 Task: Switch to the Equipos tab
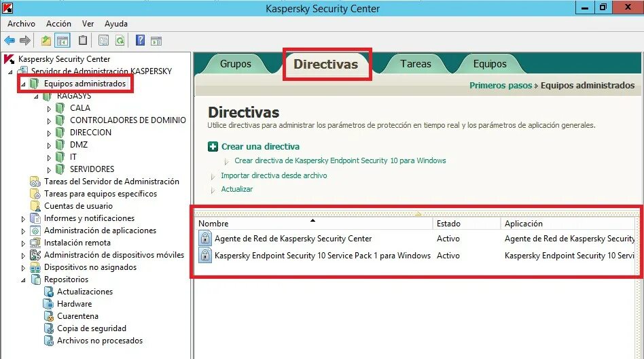tap(490, 64)
